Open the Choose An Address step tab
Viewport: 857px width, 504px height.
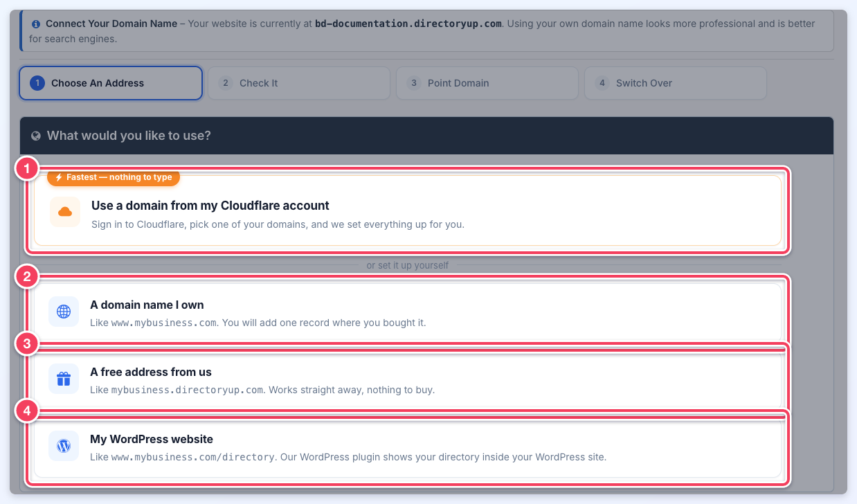coord(111,83)
